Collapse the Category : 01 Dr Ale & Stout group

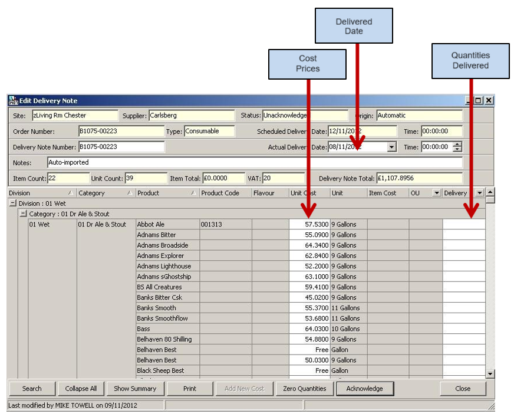coord(24,214)
